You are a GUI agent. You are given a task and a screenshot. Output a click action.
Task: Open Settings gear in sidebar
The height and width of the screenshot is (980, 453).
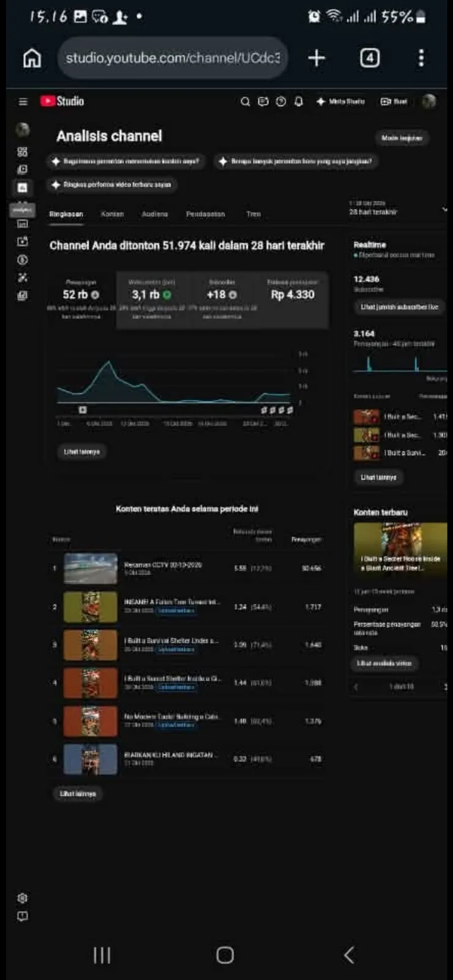click(x=23, y=898)
